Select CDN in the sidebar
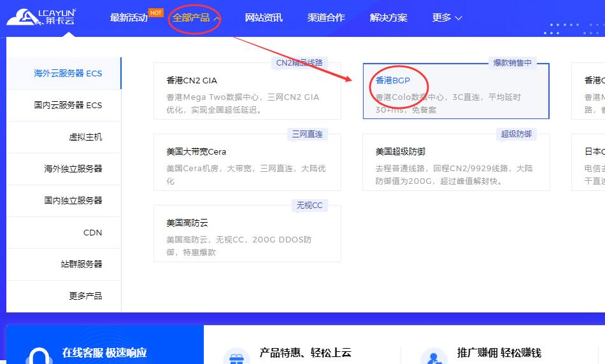The height and width of the screenshot is (364, 605). (64, 232)
